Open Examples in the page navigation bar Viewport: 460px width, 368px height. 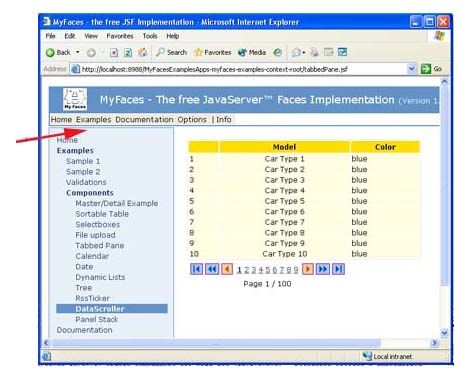[93, 119]
